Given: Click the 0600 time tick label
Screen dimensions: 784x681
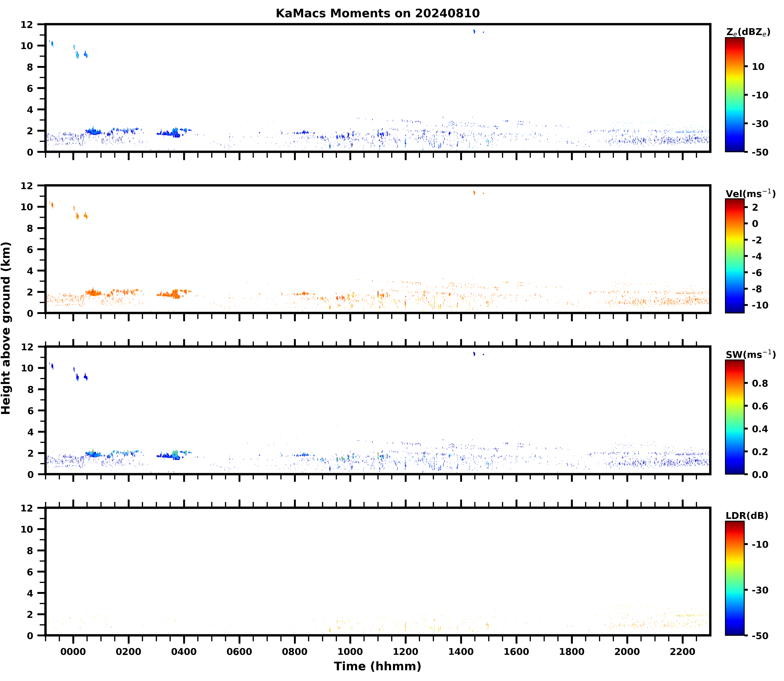Looking at the screenshot, I should coord(239,652).
